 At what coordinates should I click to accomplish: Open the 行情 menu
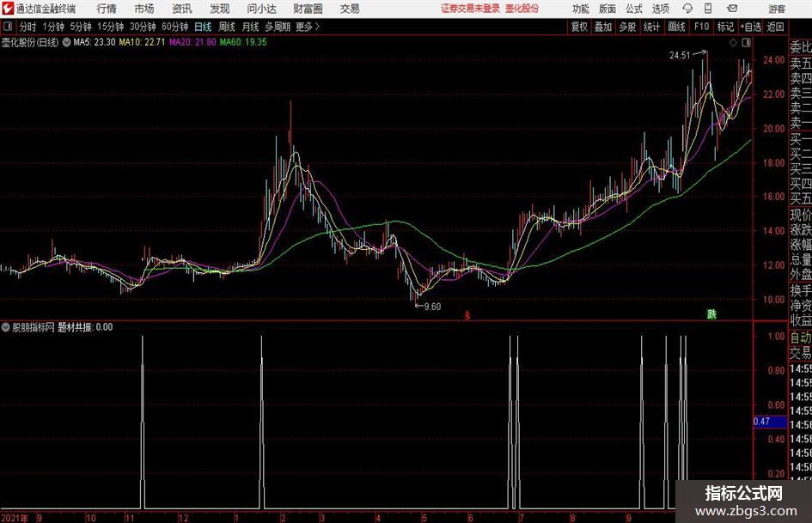pyautogui.click(x=107, y=9)
